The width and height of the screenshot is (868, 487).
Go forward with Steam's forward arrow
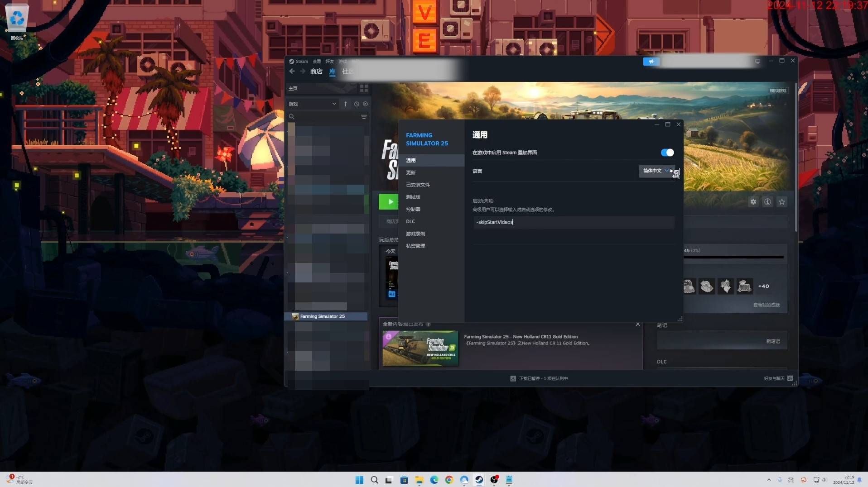[x=303, y=72]
